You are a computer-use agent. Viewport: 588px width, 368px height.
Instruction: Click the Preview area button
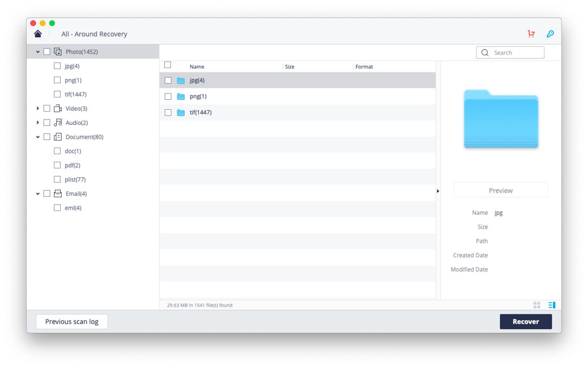pos(500,190)
